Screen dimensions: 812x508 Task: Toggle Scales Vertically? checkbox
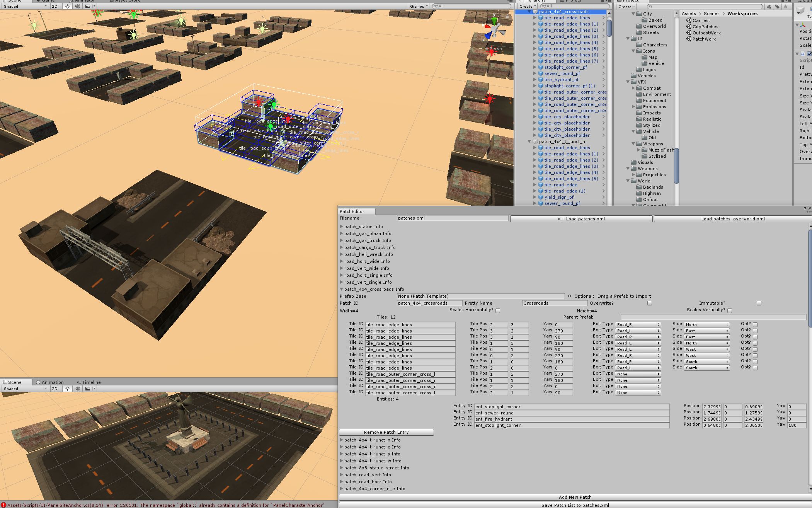click(x=730, y=310)
